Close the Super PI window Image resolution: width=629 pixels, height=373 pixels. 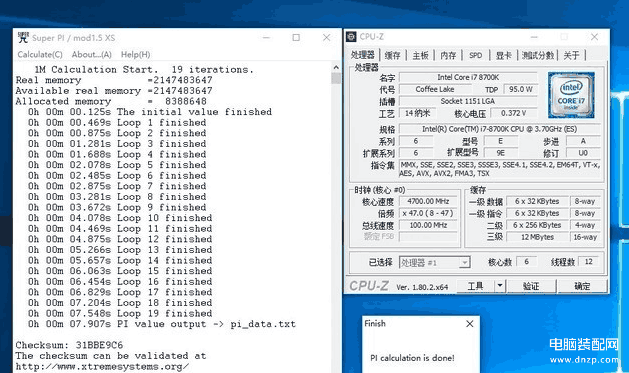[x=327, y=38]
